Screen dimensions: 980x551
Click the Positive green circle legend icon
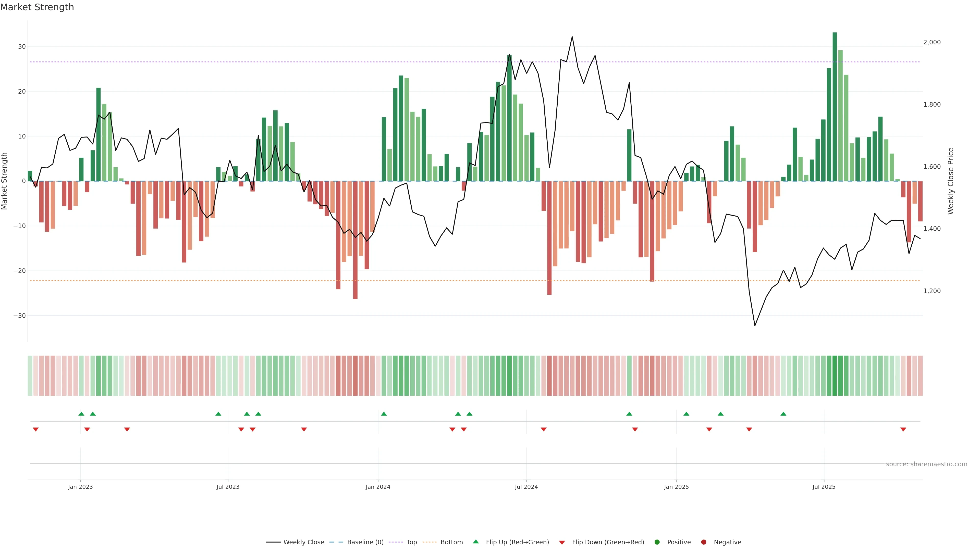pos(657,542)
